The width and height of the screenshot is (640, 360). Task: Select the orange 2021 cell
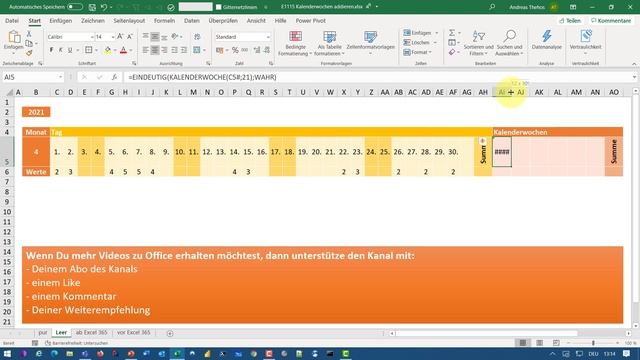[36, 112]
